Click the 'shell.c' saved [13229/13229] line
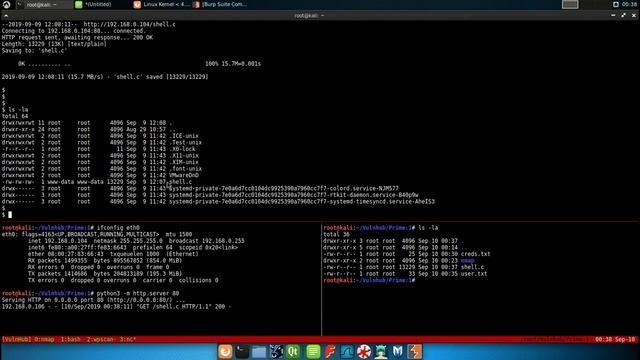This screenshot has height=360, width=640. coord(105,77)
